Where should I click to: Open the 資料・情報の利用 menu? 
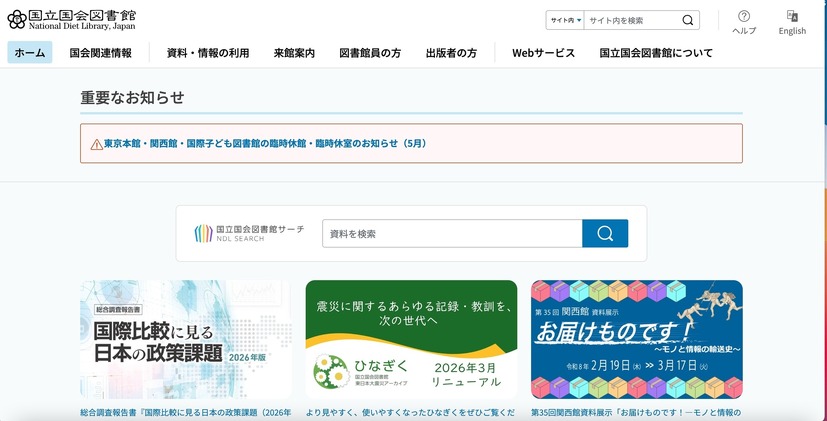(208, 53)
